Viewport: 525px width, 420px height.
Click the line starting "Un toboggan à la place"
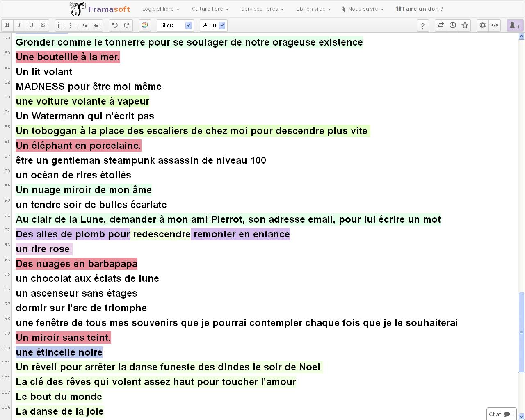tap(193, 131)
